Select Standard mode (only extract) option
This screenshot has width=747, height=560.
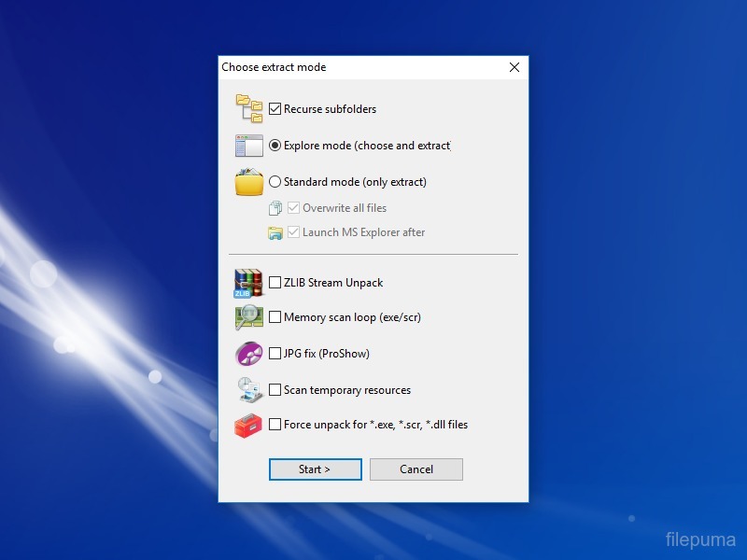pyautogui.click(x=275, y=182)
